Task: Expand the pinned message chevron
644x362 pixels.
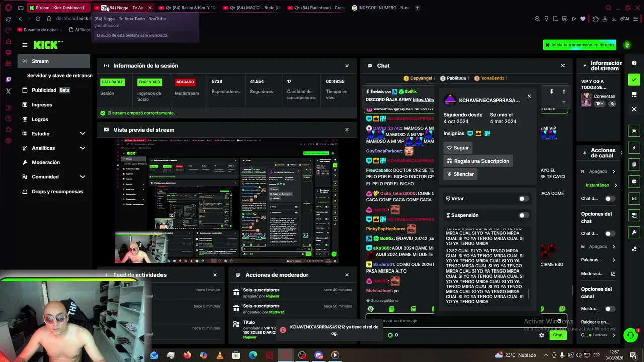Action: [563, 101]
